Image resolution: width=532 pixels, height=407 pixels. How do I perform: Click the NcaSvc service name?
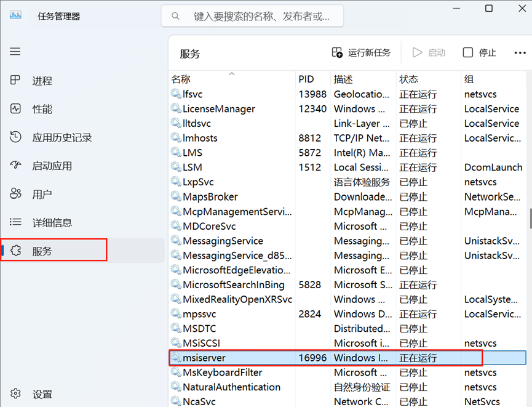(x=199, y=401)
